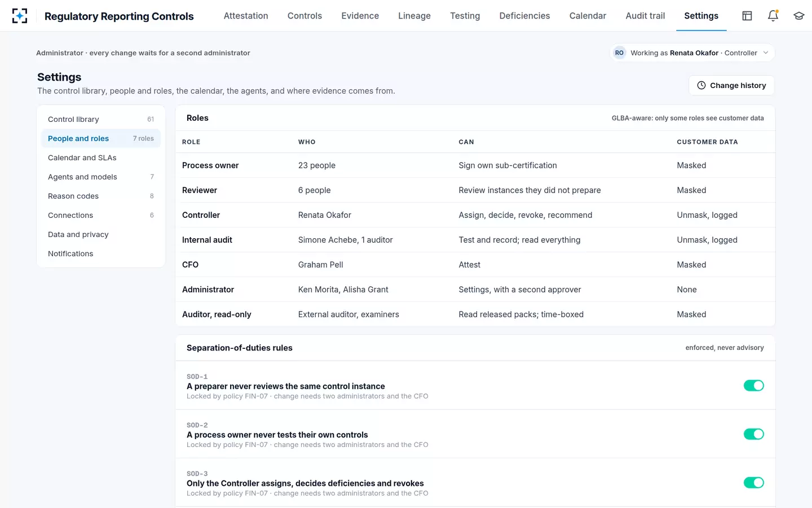
Task: Click the Regulatory Reporting Controls logo icon
Action: pyautogui.click(x=20, y=16)
